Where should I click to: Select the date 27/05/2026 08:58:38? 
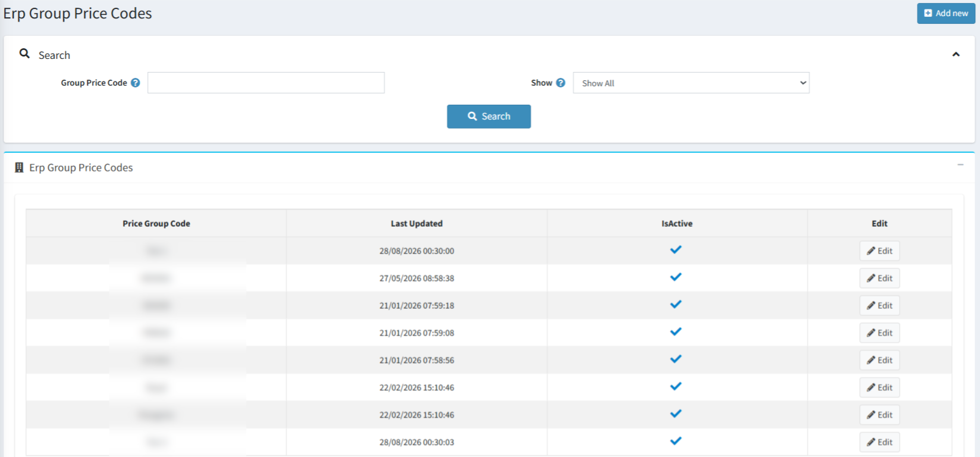(417, 278)
